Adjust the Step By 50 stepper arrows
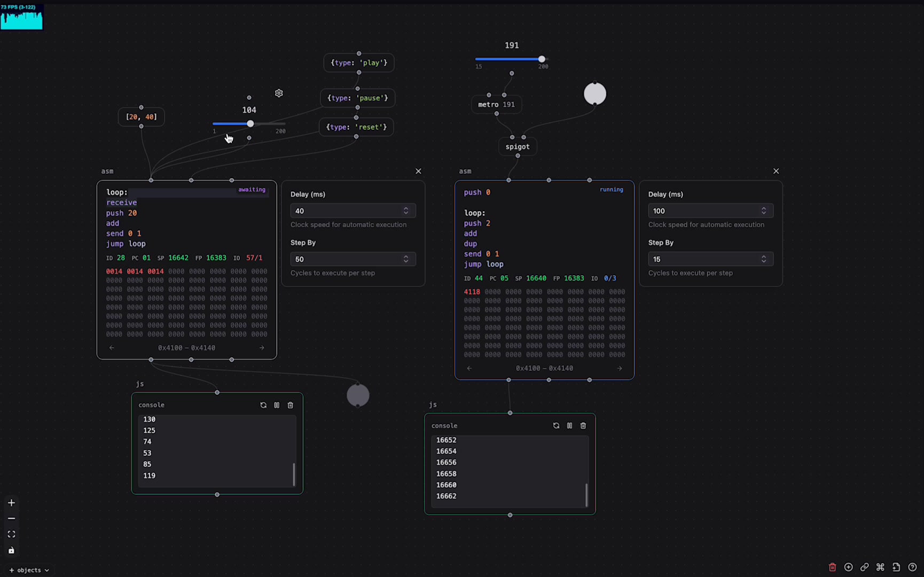Image resolution: width=924 pixels, height=577 pixels. (406, 259)
